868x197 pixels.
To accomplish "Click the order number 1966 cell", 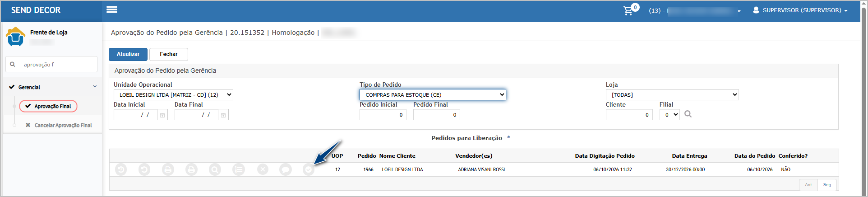I will click(x=368, y=169).
